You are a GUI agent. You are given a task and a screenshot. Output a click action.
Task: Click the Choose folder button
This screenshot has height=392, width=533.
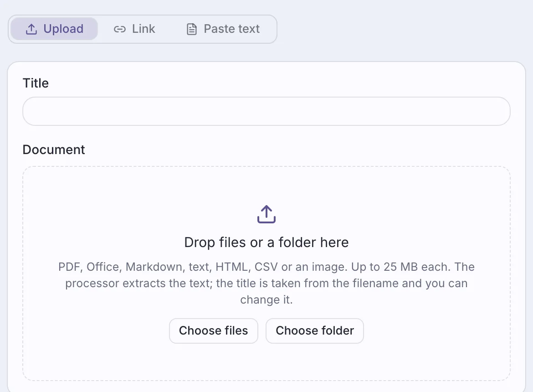coord(315,331)
